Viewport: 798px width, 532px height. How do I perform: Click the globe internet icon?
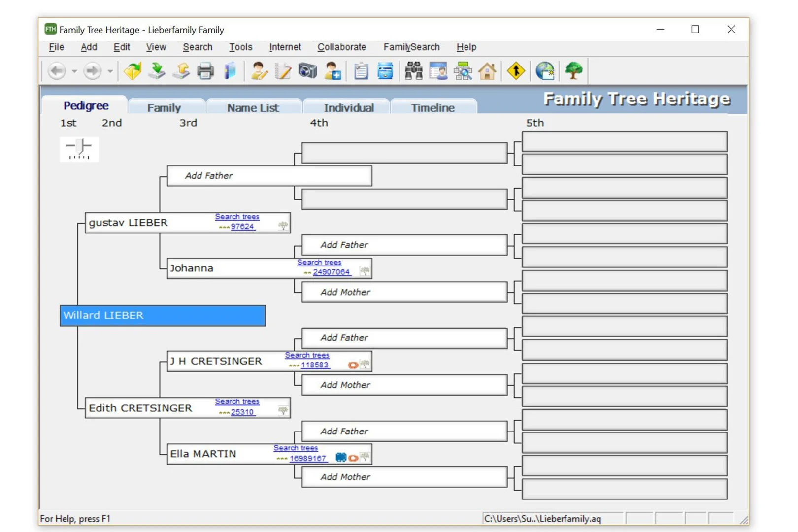(x=545, y=71)
